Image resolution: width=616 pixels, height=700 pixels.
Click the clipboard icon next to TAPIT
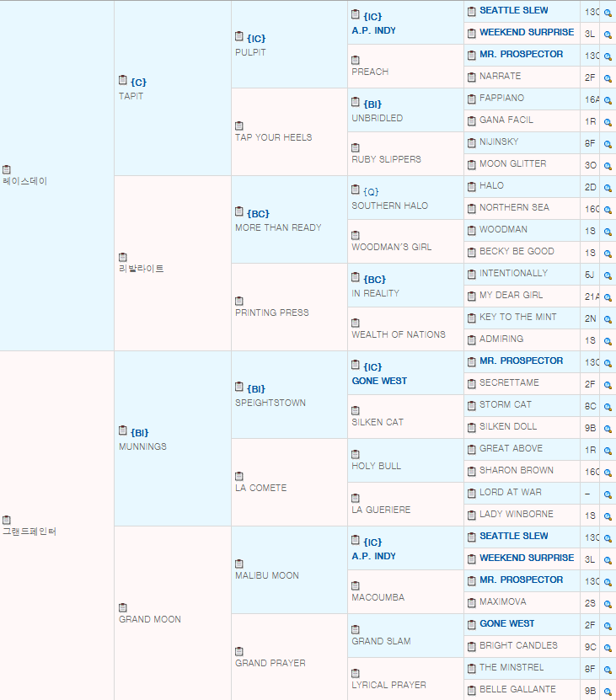point(123,80)
